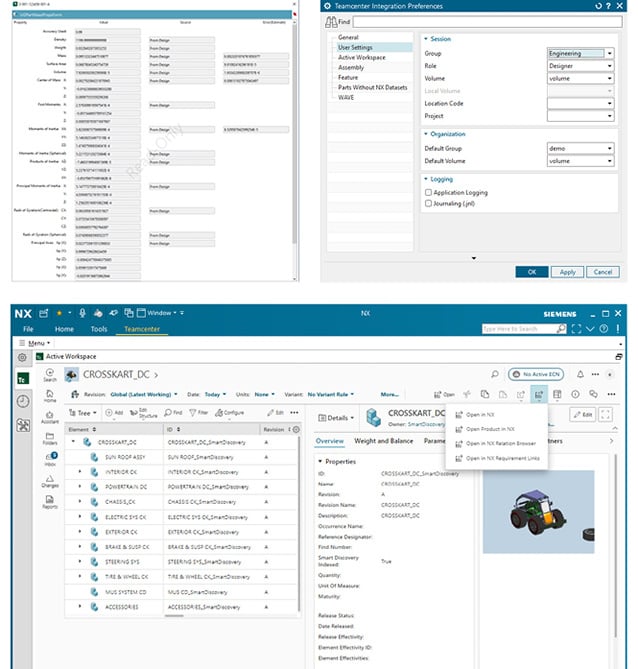This screenshot has height=669, width=638.
Task: Click the OK button in preferences dialog
Action: pyautogui.click(x=531, y=271)
